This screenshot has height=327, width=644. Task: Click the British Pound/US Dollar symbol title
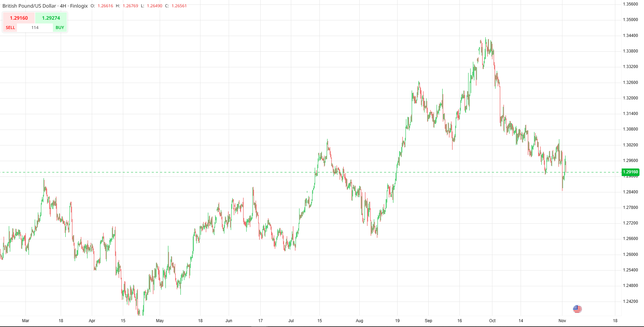(29, 6)
